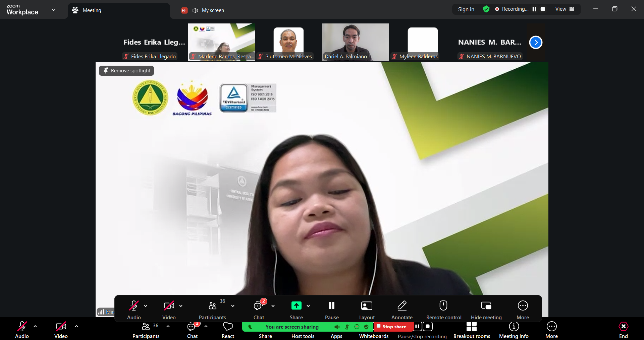Expand options arrow beside green Share icon
This screenshot has width=644, height=340.
[308, 306]
